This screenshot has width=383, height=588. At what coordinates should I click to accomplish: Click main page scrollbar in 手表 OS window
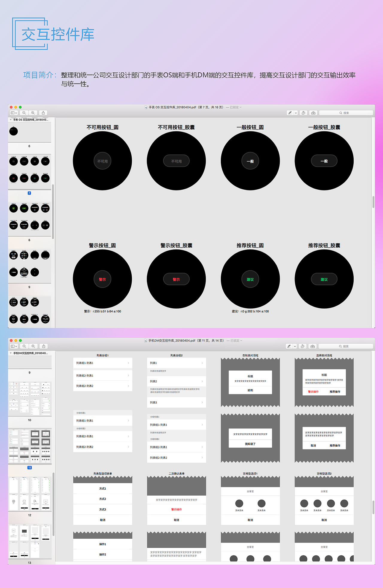(373, 202)
